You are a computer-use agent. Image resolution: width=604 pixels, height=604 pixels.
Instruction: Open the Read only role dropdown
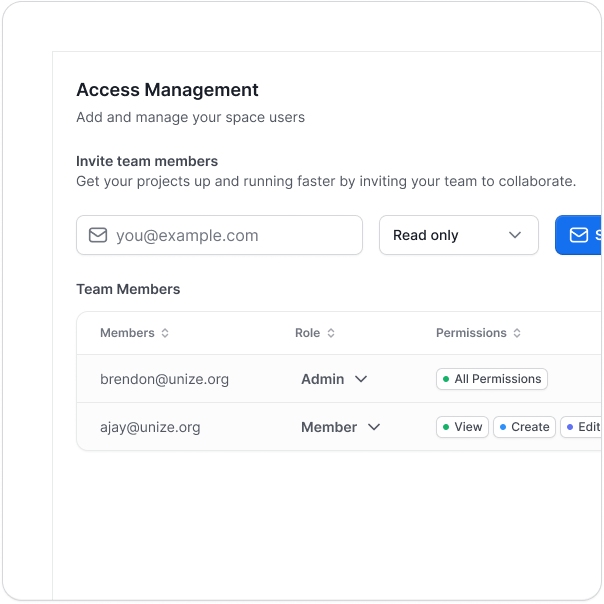pos(459,235)
